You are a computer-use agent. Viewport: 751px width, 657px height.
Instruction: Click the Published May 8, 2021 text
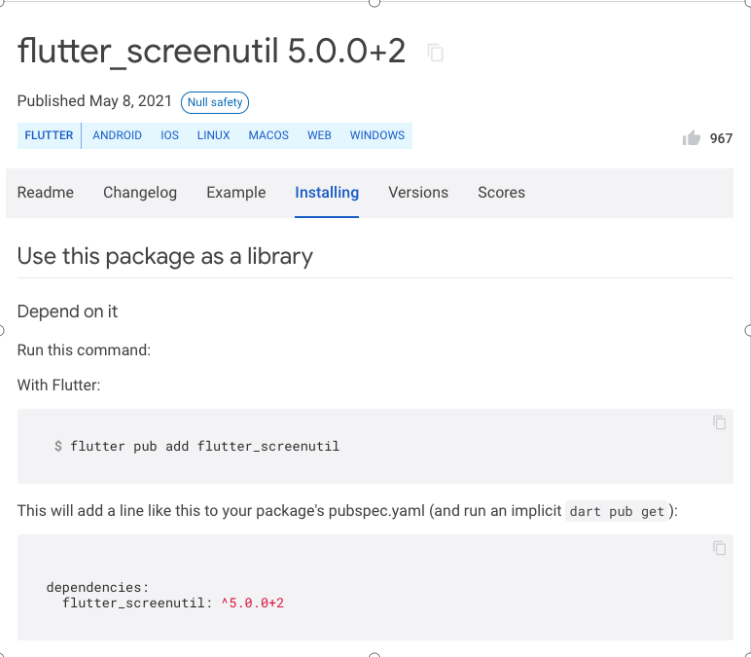pyautogui.click(x=94, y=101)
